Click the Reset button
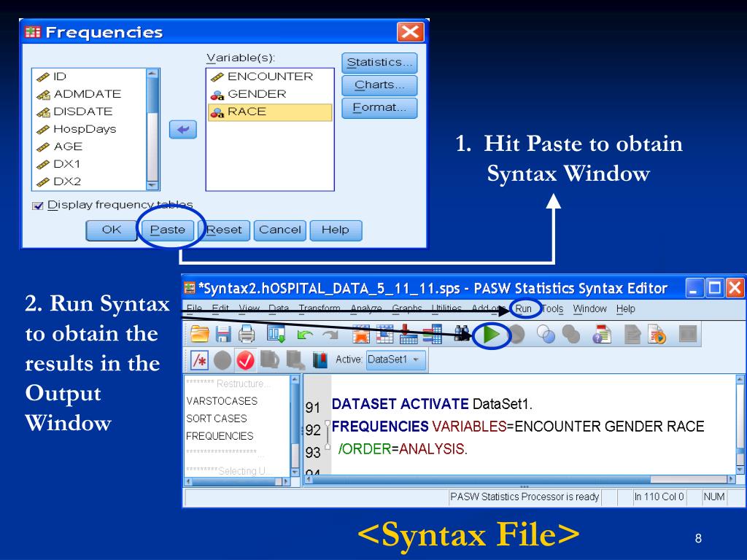 click(225, 230)
